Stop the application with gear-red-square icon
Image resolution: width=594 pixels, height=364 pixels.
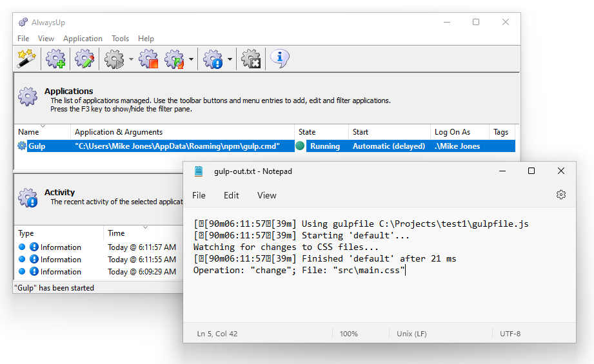[148, 59]
